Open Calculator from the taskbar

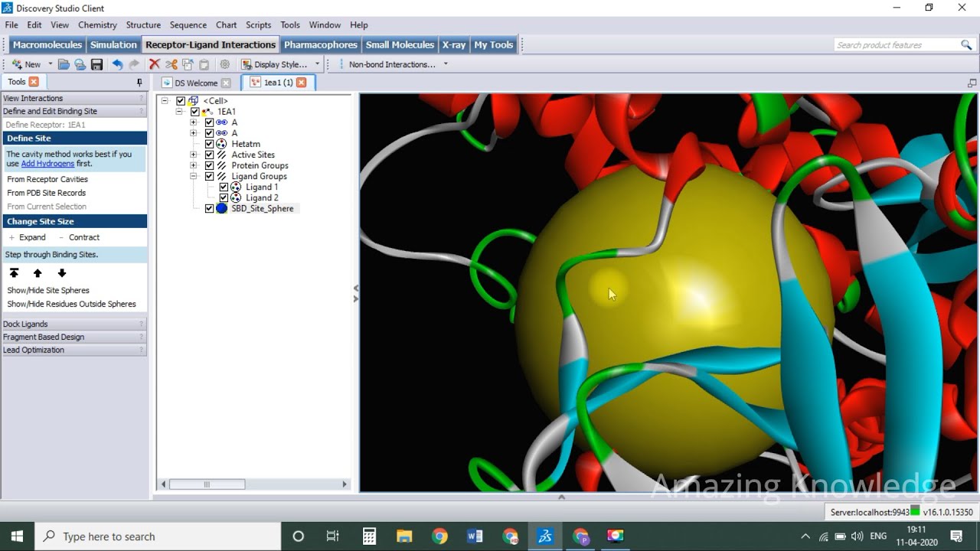(x=369, y=536)
